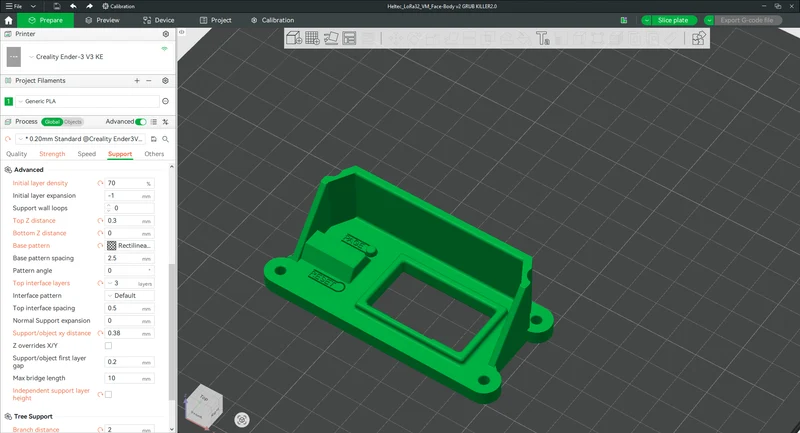Select the Text shape tool icon
The width and height of the screenshot is (800, 433).
pyautogui.click(x=542, y=38)
